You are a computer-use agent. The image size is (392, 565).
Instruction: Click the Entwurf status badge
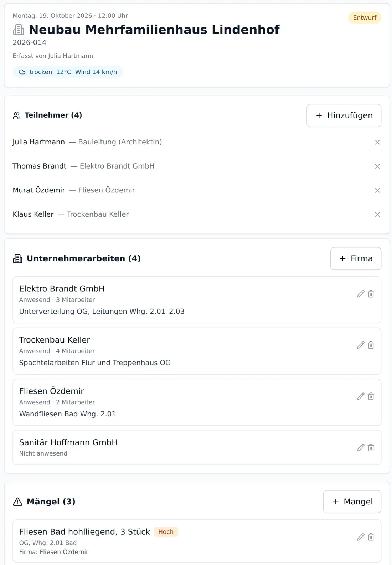point(365,18)
